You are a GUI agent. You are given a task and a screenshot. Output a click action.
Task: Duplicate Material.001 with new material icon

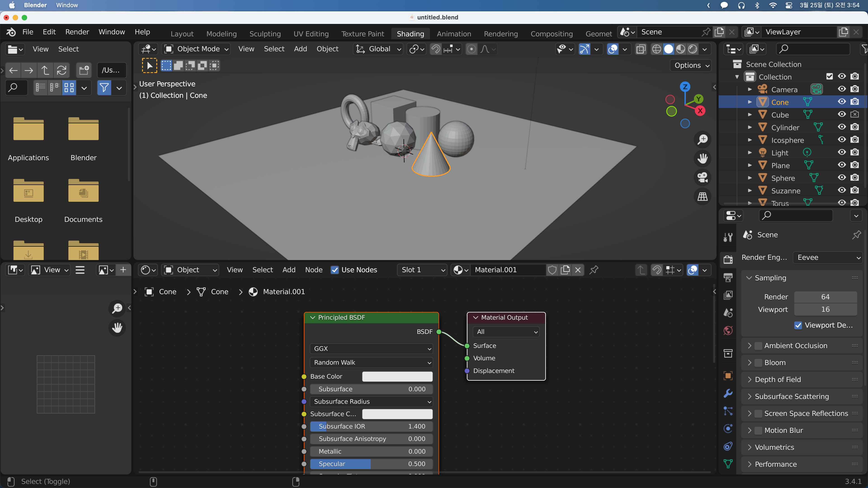coord(565,270)
